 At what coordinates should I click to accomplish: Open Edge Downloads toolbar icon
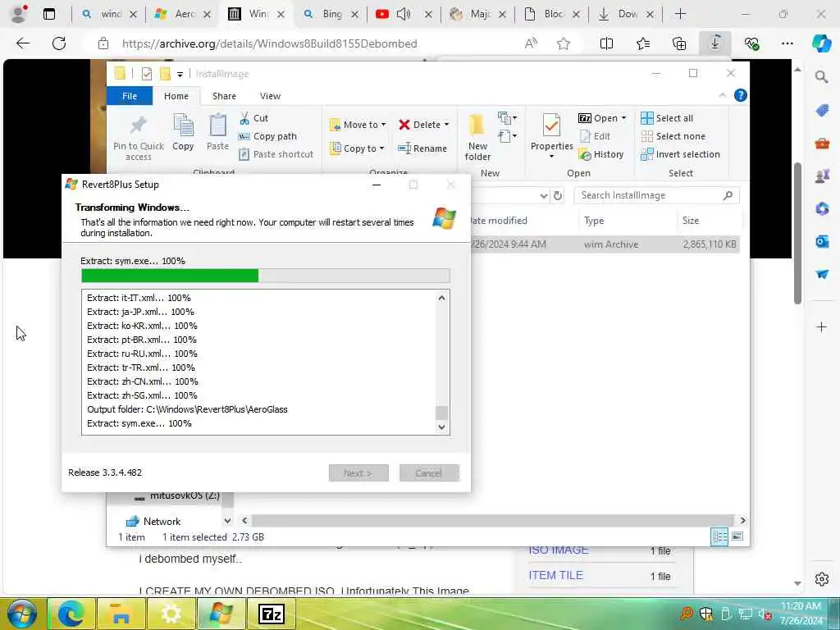715,43
